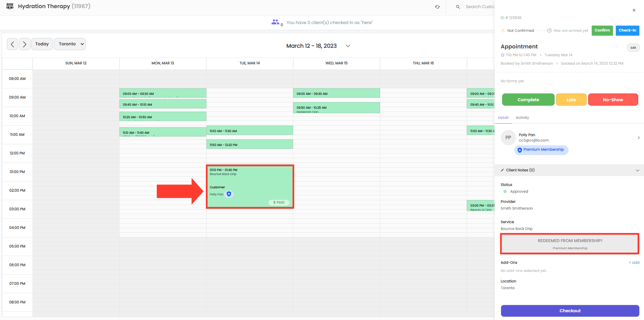The width and height of the screenshot is (644, 320).
Task: Click membership badge on Polly Pan appointment
Action: [229, 194]
